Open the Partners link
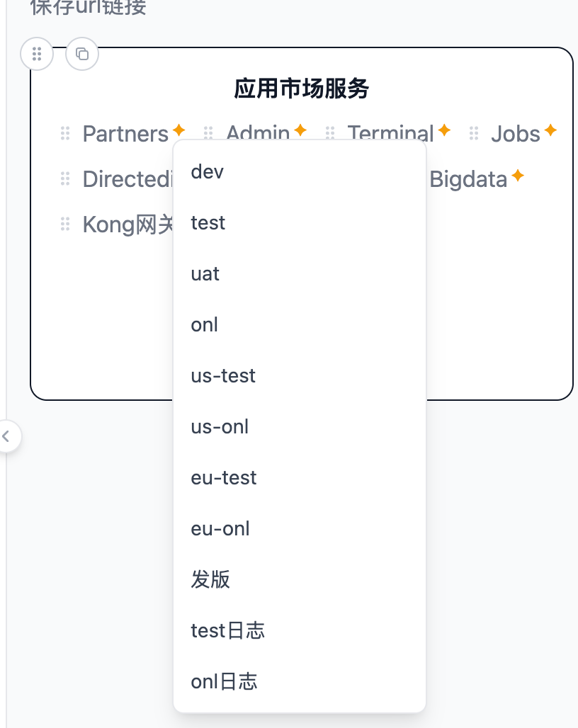The image size is (578, 728). [125, 134]
